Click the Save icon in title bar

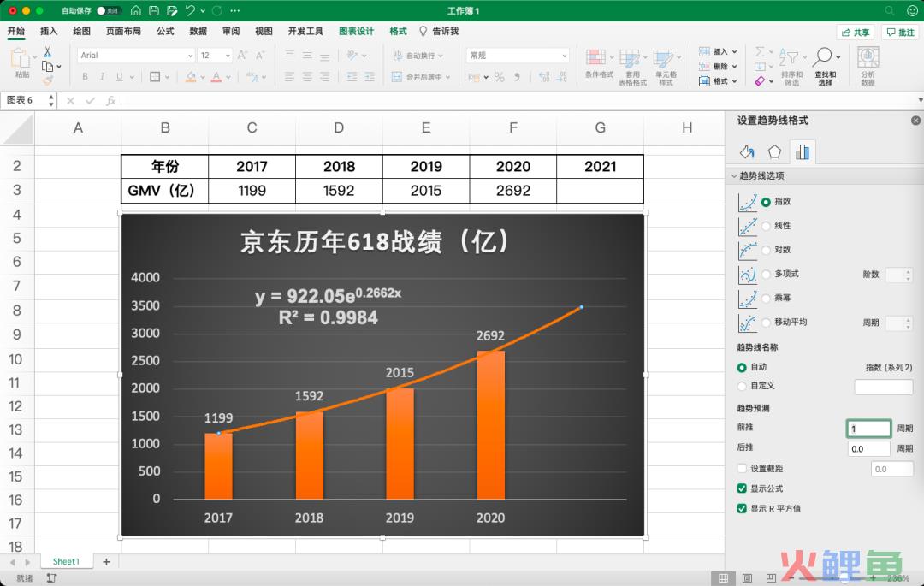pos(154,10)
